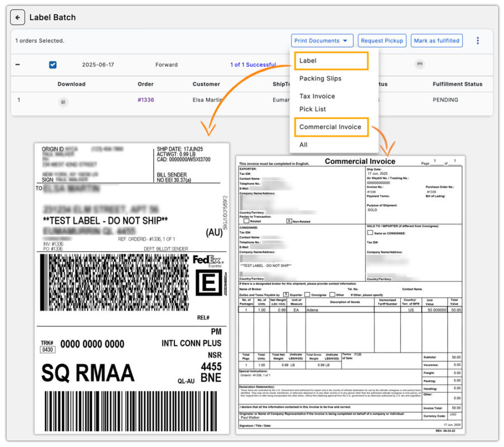504x447 pixels.
Task: Click the 2025-06-17 batch date
Action: coord(98,65)
